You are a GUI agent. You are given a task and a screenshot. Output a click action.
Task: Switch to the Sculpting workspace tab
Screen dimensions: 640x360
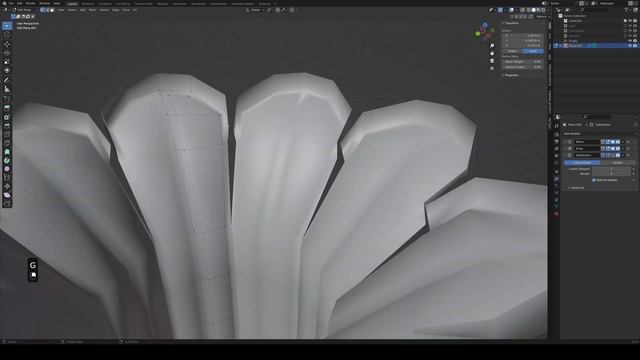105,4
